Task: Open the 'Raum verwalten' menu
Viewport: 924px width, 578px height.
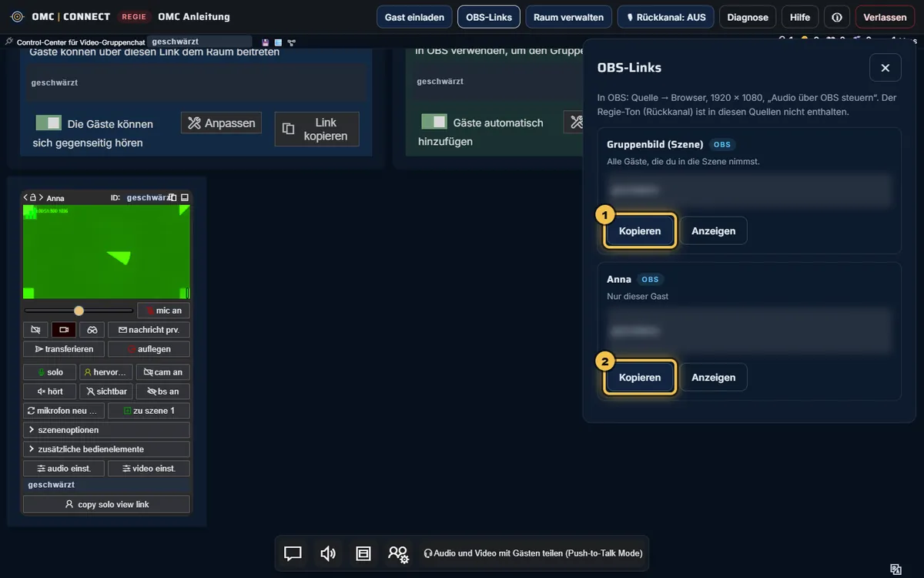Action: pyautogui.click(x=569, y=17)
